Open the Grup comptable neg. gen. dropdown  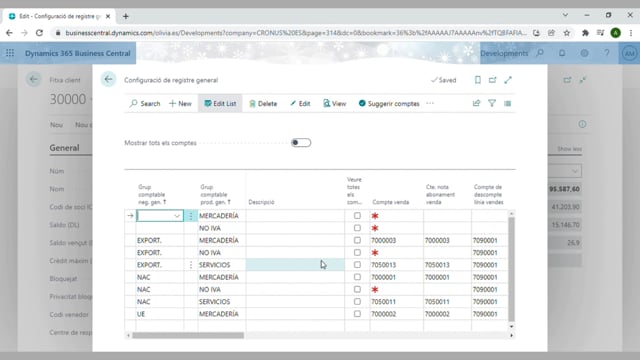[177, 216]
